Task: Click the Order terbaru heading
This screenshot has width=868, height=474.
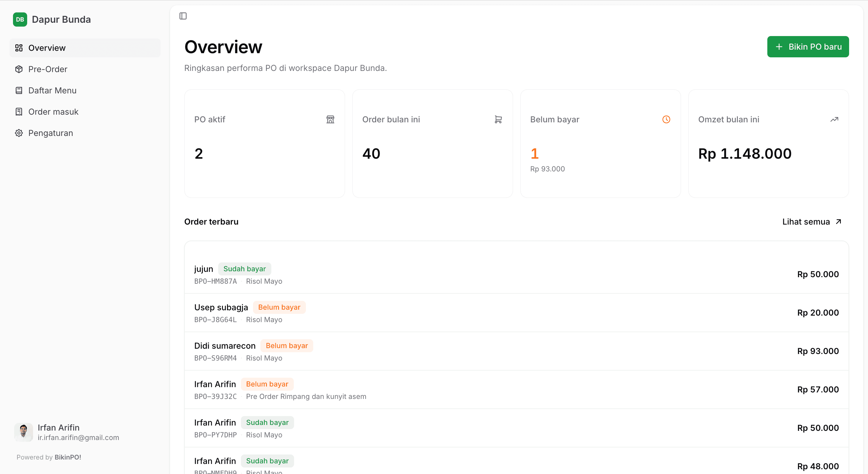Action: point(211,222)
